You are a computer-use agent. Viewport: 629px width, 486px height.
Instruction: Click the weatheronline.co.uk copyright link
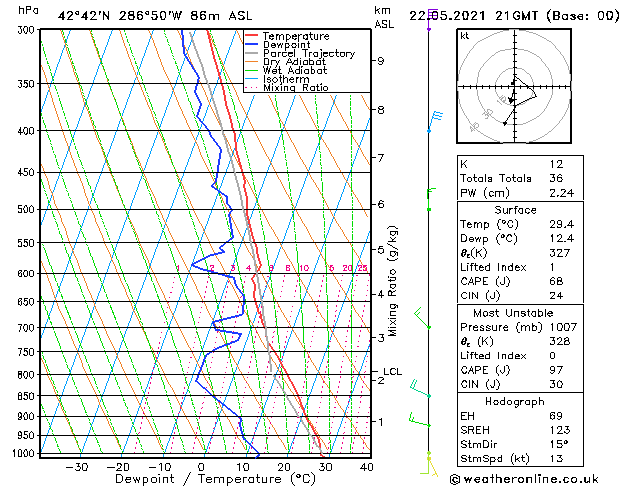(x=524, y=479)
